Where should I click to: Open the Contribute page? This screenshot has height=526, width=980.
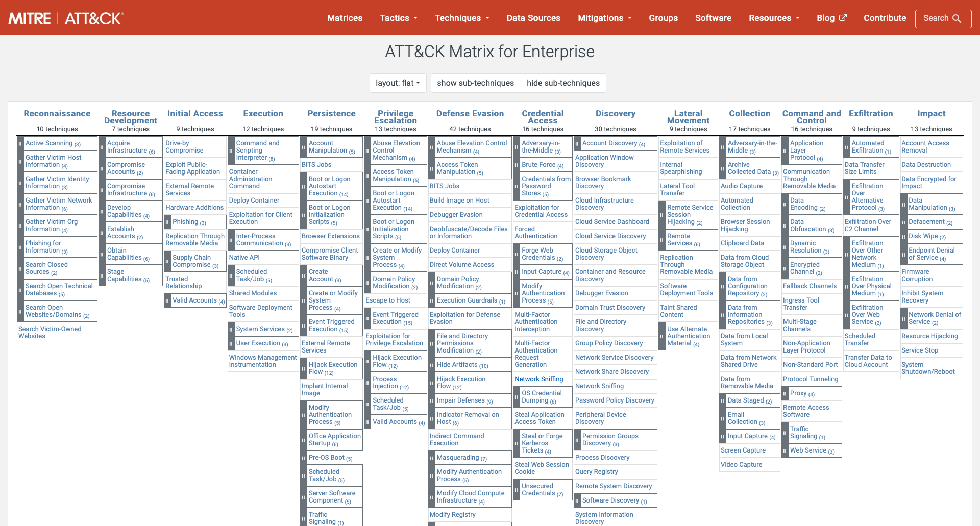885,18
